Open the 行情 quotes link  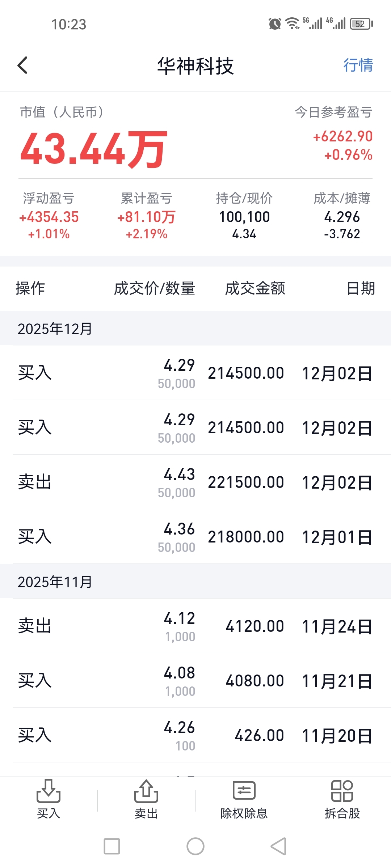tap(358, 65)
